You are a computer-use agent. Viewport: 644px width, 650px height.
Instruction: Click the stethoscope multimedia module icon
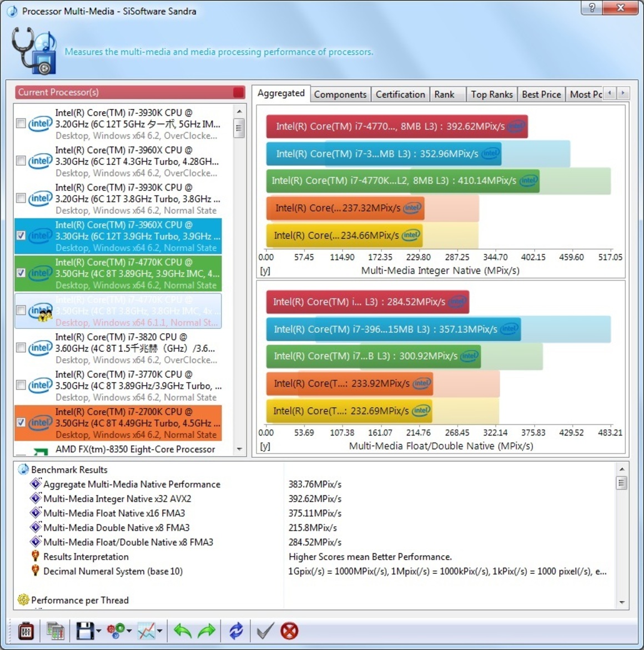point(34,51)
